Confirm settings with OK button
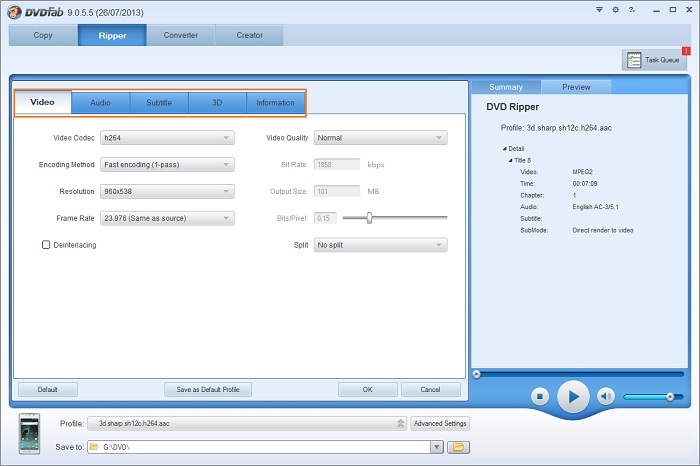Screen dimensions: 700x466 pyautogui.click(x=367, y=390)
